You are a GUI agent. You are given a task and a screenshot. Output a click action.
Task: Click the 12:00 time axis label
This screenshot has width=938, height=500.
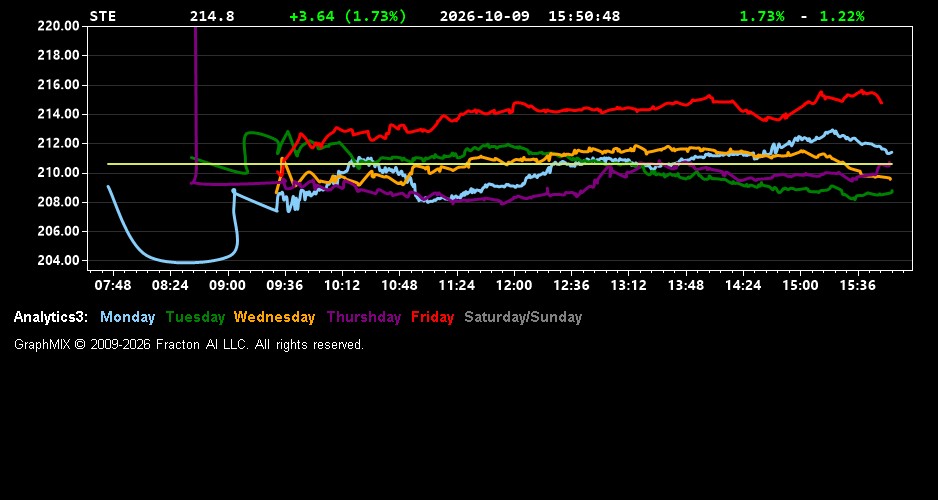(514, 285)
